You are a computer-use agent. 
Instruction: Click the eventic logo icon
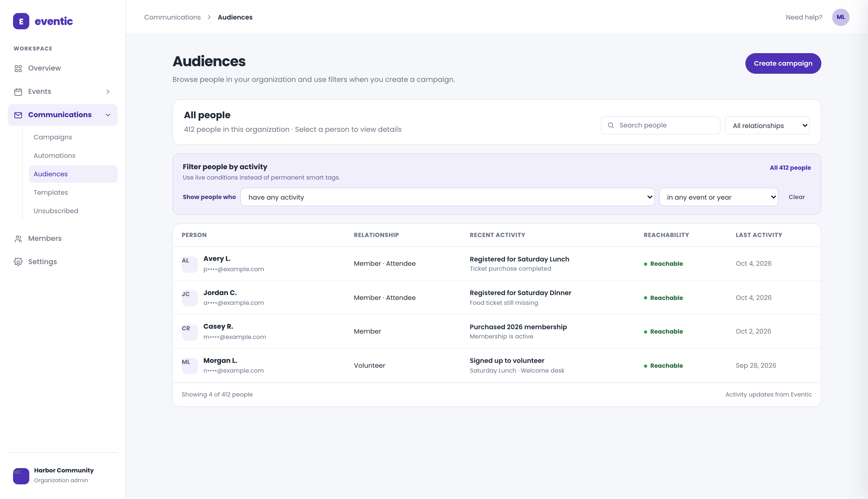(x=21, y=21)
